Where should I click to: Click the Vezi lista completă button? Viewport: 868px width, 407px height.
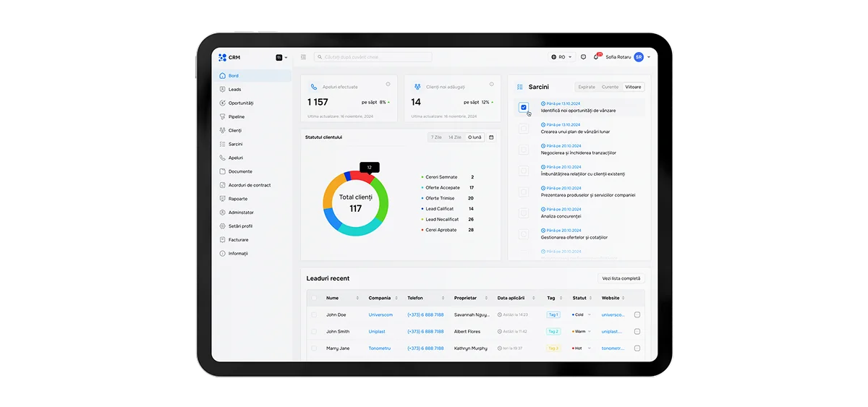[x=621, y=278]
